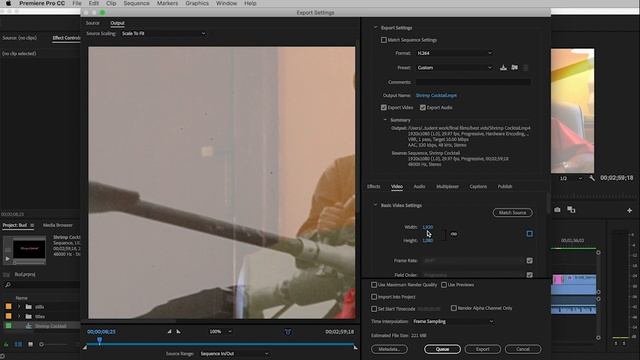This screenshot has height=360, width=640.
Task: Click the Cancel button
Action: (x=523, y=349)
